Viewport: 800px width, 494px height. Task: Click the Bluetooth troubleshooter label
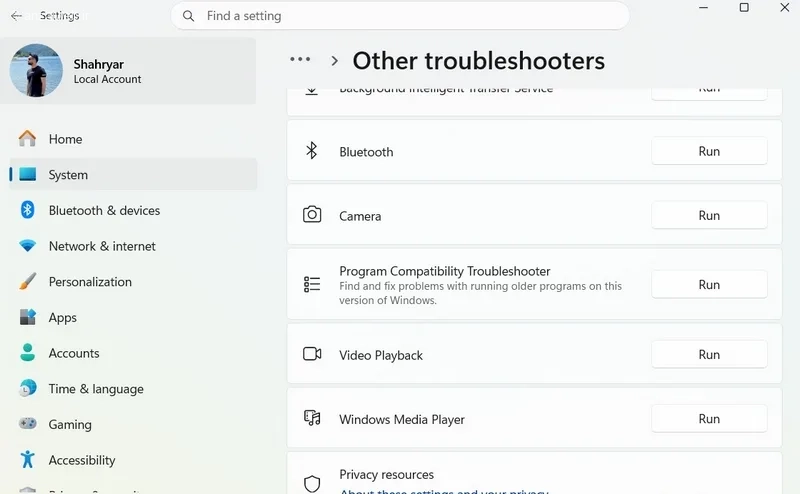coord(366,152)
